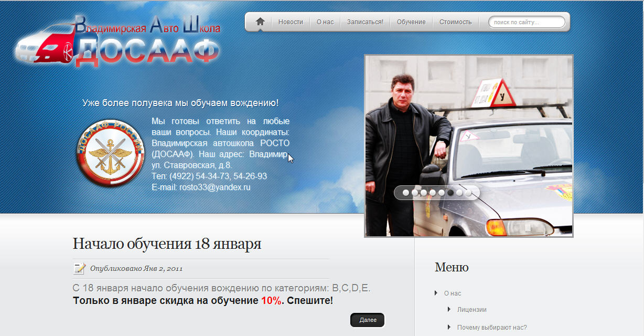This screenshot has width=644, height=336.
Task: Click inside the "поиск по сайту" search field
Action: [x=526, y=22]
